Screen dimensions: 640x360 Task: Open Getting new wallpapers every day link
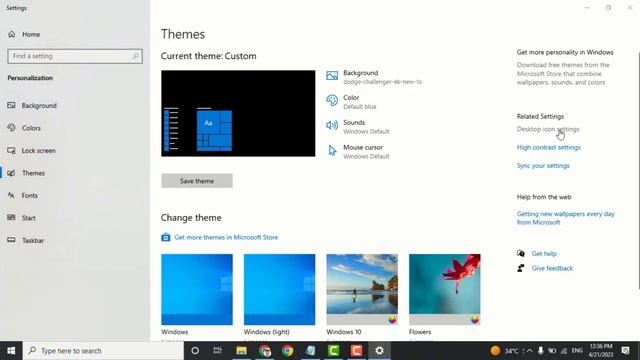point(565,218)
